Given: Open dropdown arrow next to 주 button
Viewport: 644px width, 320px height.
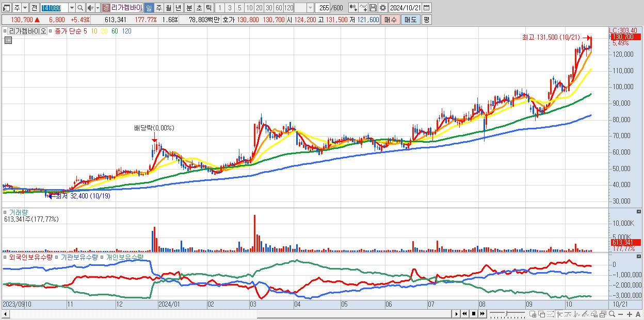Looking at the screenshot, I should pos(25,8).
